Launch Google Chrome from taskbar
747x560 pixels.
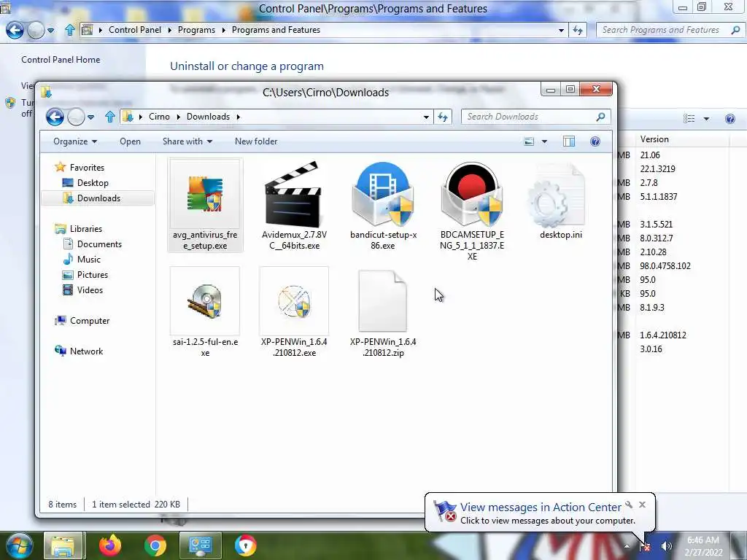point(155,545)
